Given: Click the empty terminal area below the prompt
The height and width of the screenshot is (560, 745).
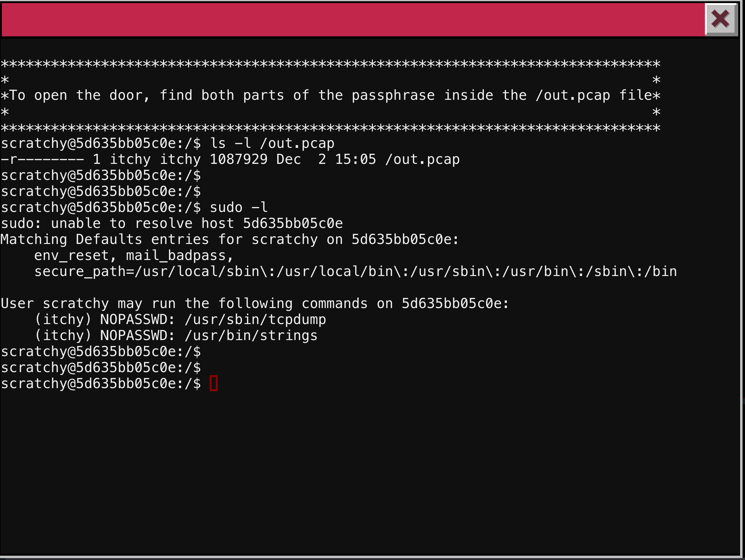Looking at the screenshot, I should (370, 471).
